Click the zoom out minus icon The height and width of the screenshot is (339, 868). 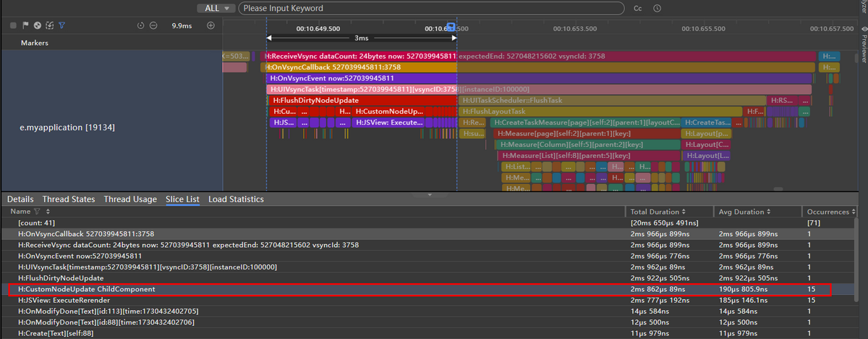tap(153, 25)
